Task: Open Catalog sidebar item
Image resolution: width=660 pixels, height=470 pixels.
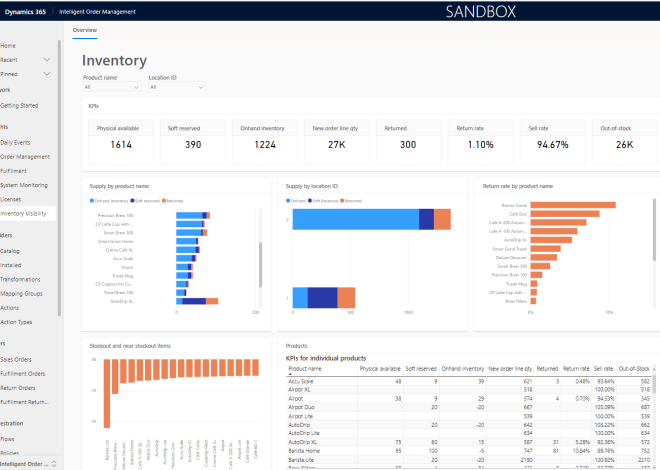Action: tap(10, 251)
